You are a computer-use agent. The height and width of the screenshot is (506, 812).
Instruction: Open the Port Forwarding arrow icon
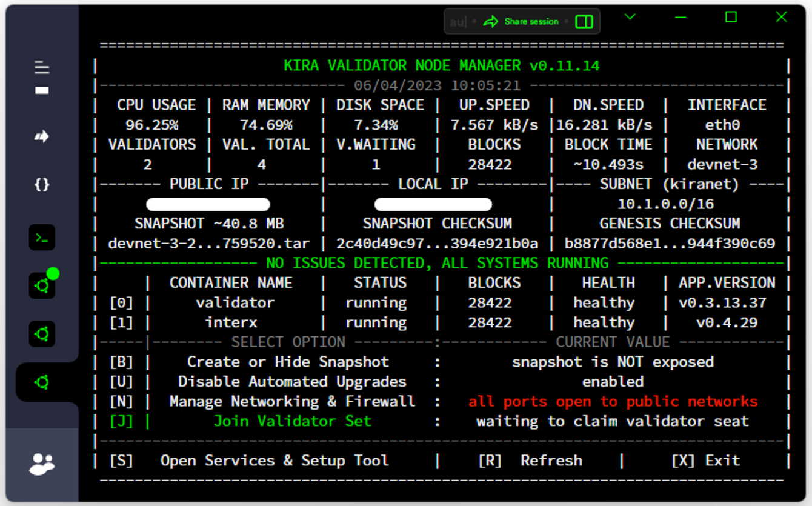(x=42, y=137)
